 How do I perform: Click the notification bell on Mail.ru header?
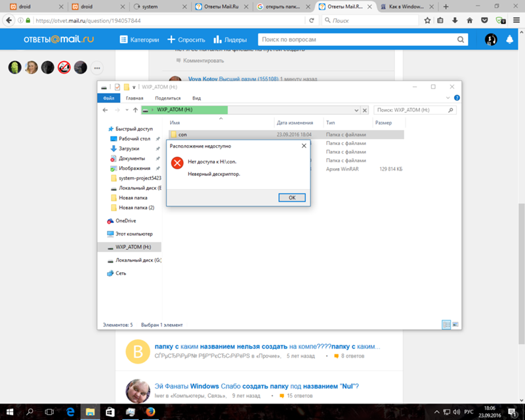tap(509, 39)
